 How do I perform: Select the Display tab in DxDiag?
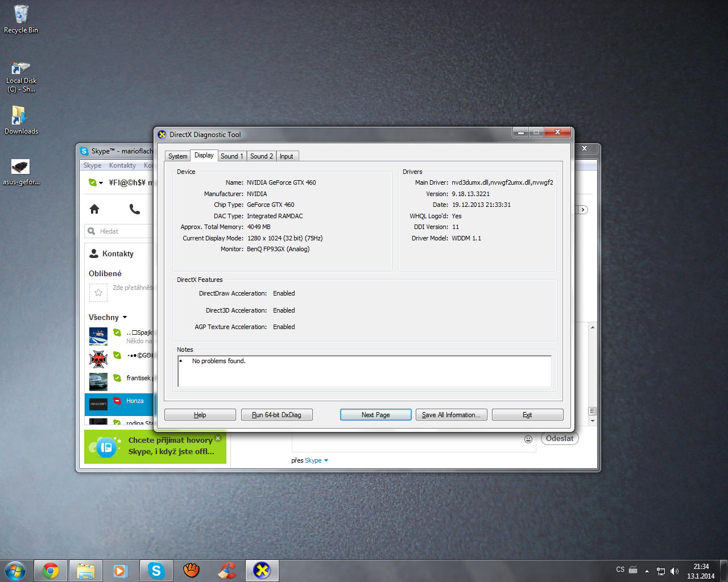point(204,155)
